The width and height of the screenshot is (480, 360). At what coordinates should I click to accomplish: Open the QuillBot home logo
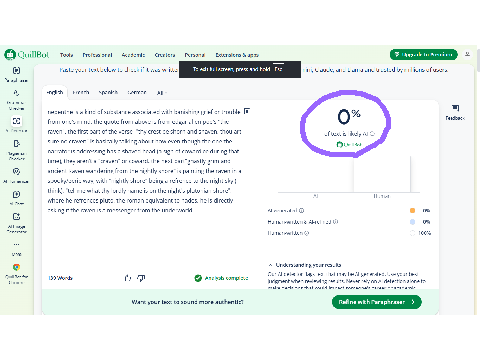[27, 54]
